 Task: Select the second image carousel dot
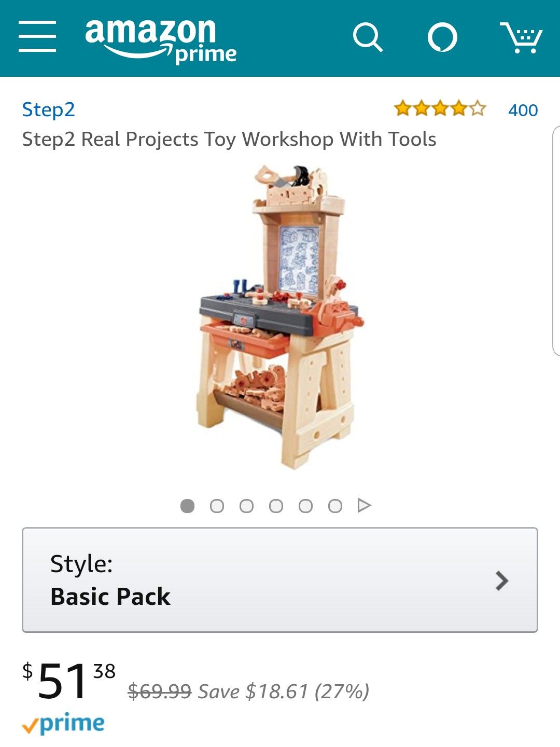(x=217, y=506)
